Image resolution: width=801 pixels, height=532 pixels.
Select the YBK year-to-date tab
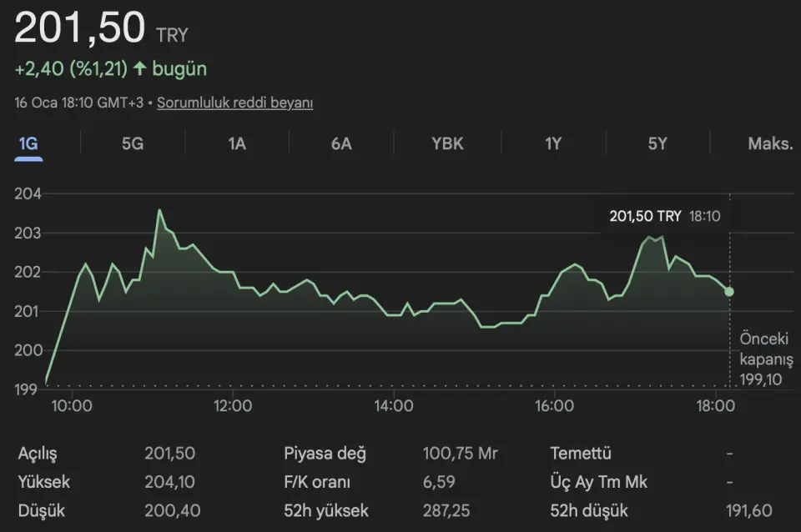(447, 143)
